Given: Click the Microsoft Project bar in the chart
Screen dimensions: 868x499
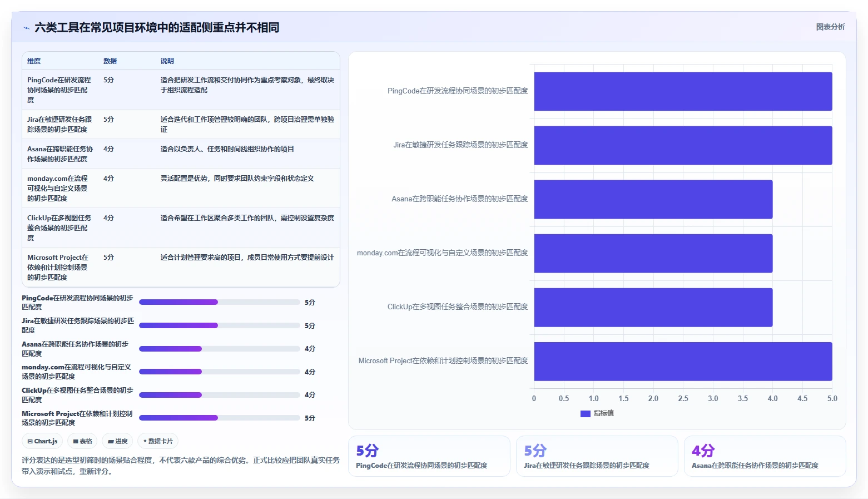Looking at the screenshot, I should click(x=683, y=361).
